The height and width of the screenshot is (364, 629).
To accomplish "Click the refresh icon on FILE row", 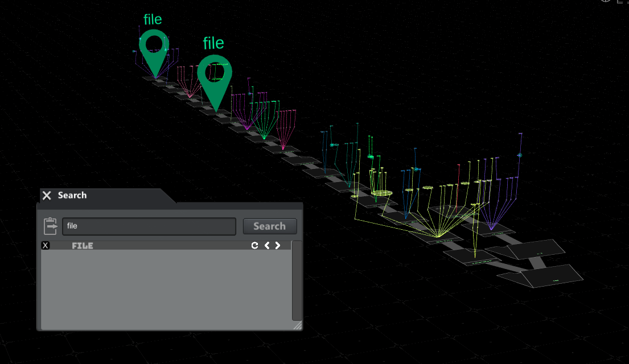I will 255,246.
